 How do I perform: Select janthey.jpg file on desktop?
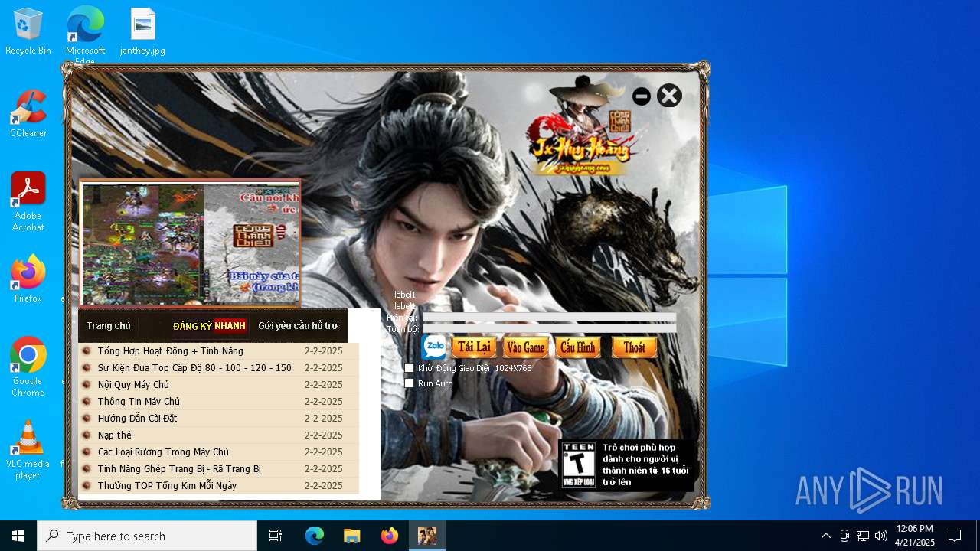tap(142, 32)
